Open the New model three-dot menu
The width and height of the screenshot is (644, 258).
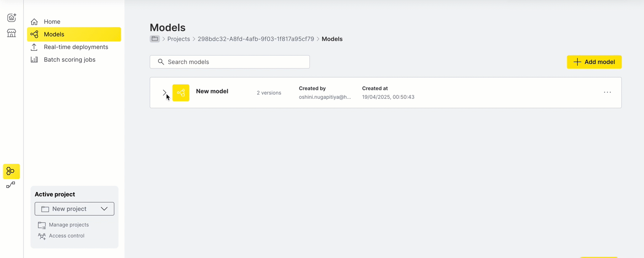pos(607,92)
